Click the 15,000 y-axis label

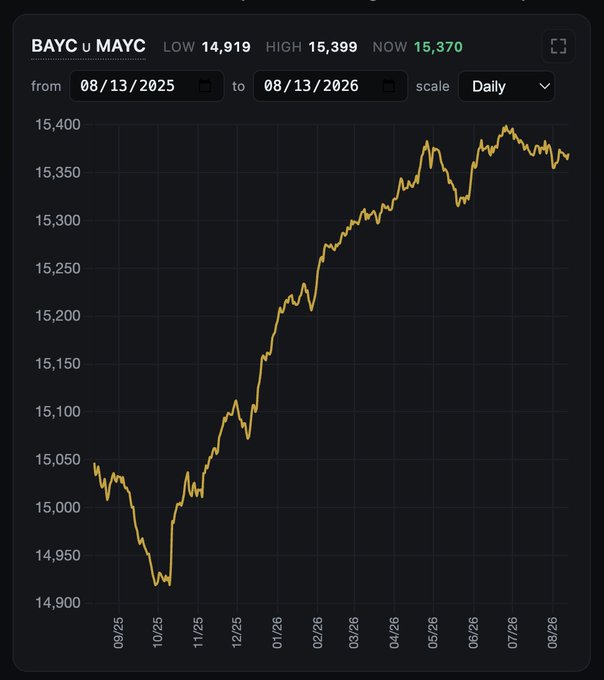[58, 507]
